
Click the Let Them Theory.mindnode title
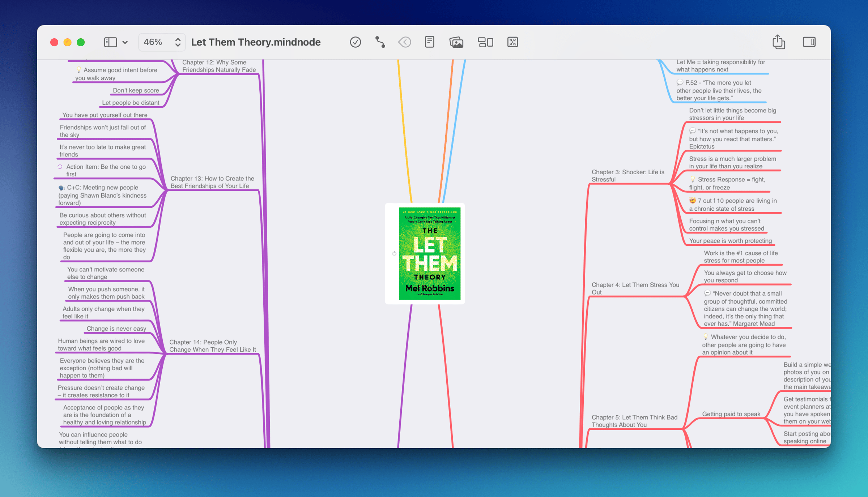pos(256,42)
